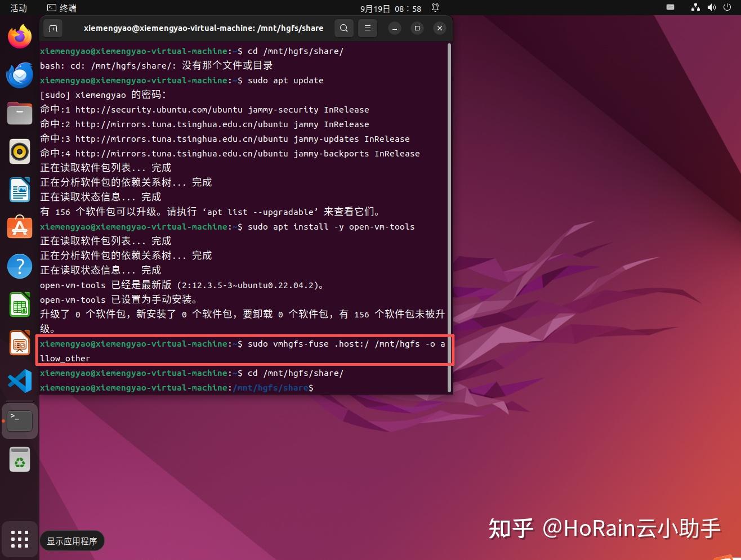Viewport: 741px width, 560px height.
Task: Open LibreOffice Impress from the dock
Action: click(x=20, y=342)
